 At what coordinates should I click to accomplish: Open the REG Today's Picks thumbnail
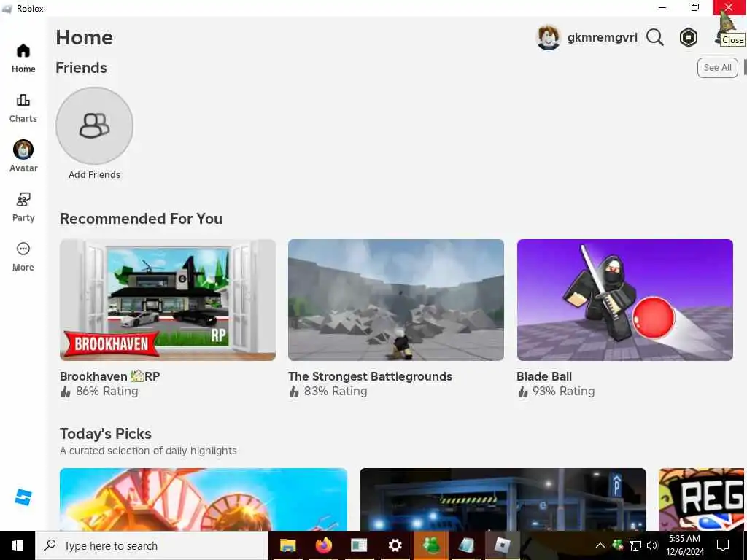703,499
